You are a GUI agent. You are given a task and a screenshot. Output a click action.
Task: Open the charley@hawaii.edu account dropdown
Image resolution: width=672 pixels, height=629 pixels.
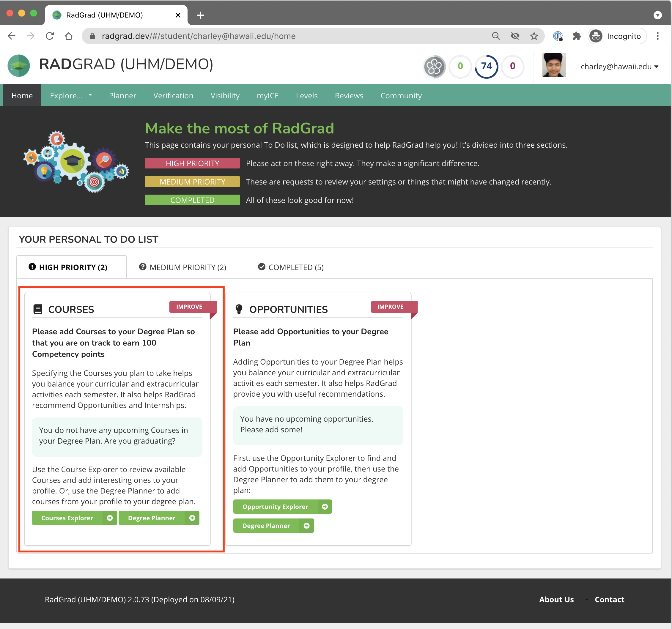click(x=619, y=67)
